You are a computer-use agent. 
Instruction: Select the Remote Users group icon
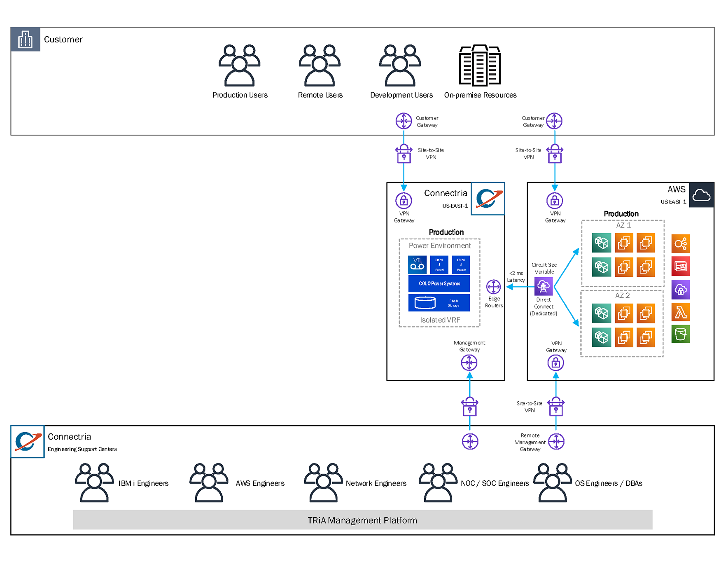320,65
